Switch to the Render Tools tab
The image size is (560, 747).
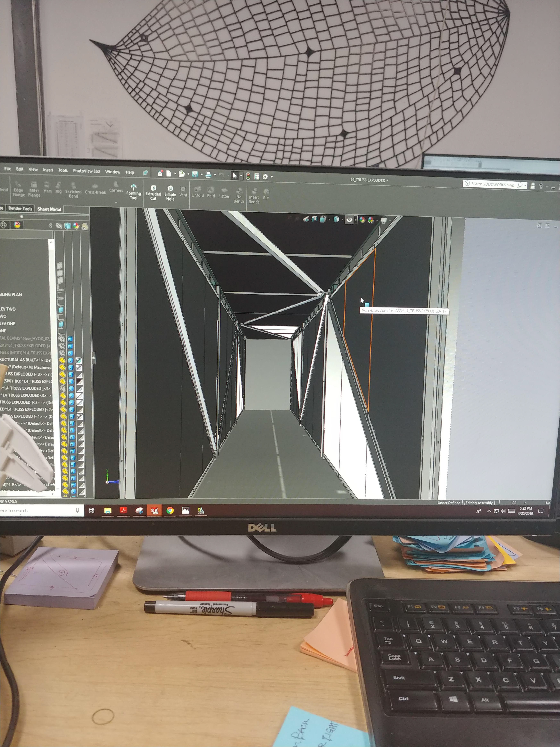(20, 208)
